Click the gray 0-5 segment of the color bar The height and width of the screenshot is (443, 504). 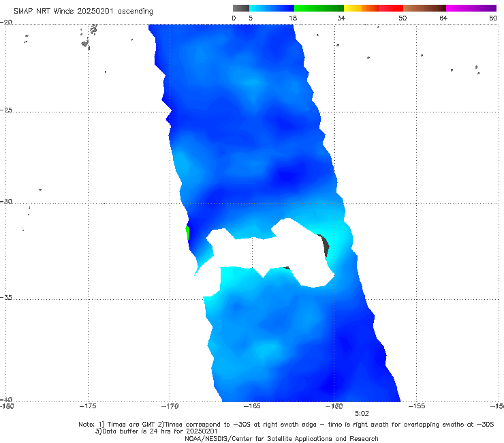(x=241, y=8)
